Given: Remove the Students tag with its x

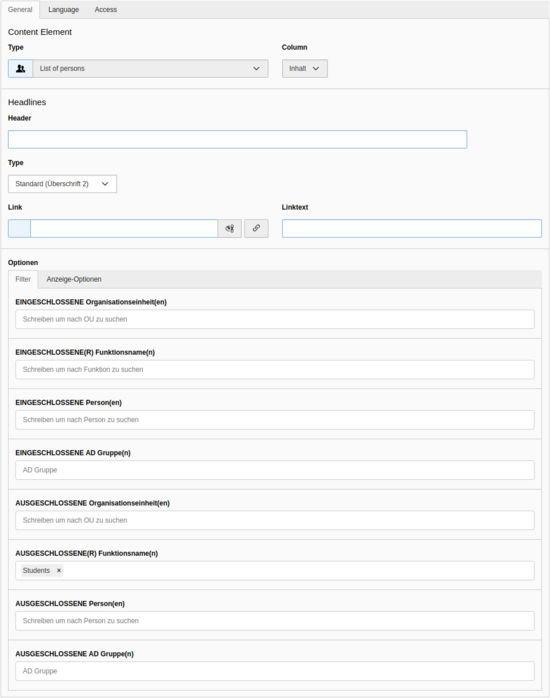Looking at the screenshot, I should point(59,571).
